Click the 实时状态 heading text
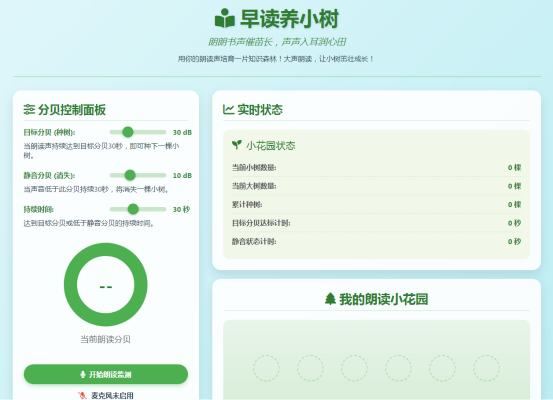553x400 pixels. pyautogui.click(x=260, y=110)
